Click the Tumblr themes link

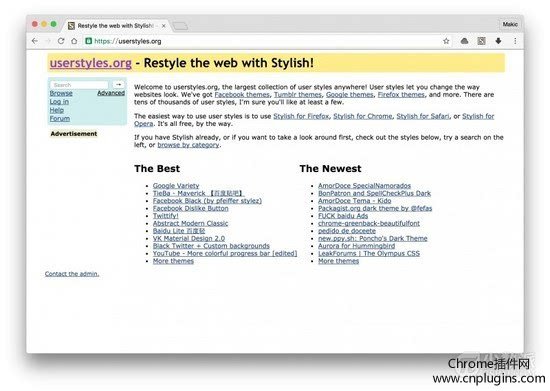[297, 95]
